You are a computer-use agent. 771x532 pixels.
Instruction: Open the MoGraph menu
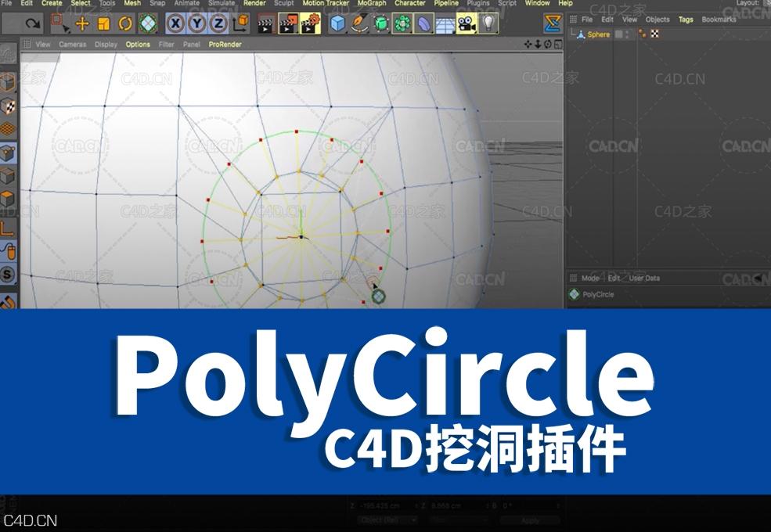tap(371, 3)
